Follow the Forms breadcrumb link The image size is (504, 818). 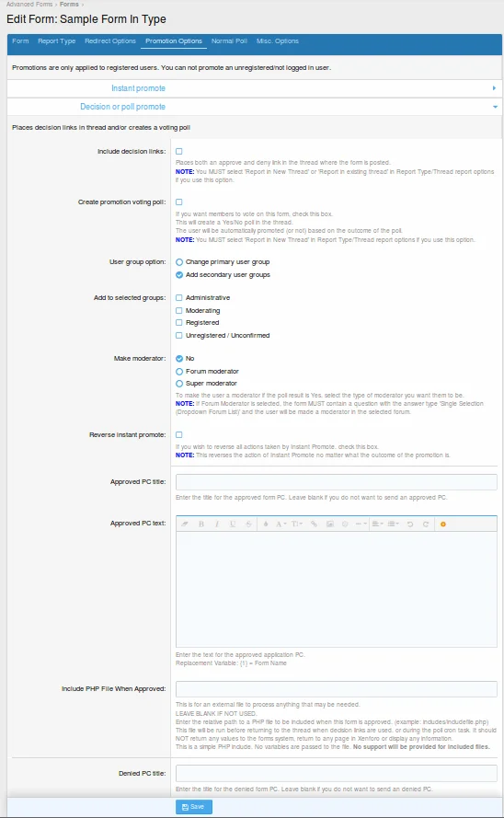pyautogui.click(x=69, y=5)
